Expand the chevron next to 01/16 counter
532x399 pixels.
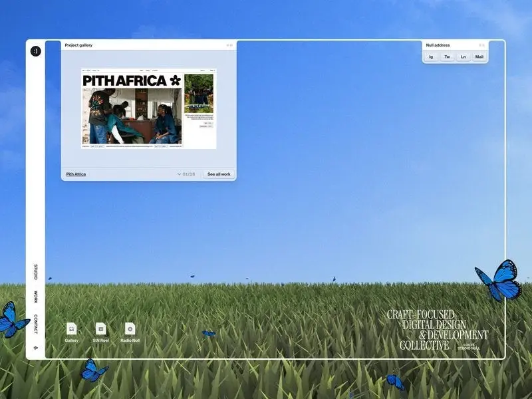[x=179, y=174]
